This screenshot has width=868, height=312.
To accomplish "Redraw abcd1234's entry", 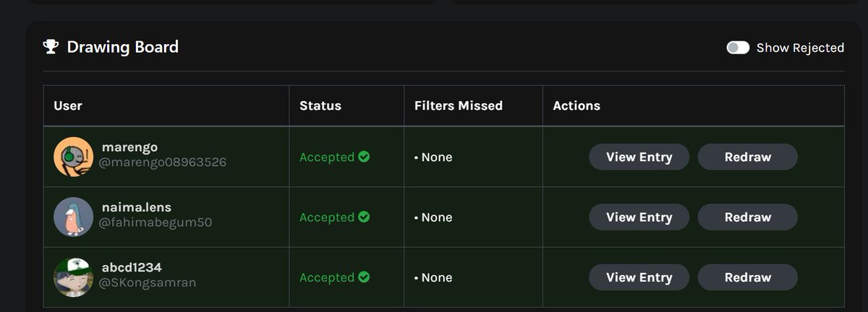I will (747, 277).
